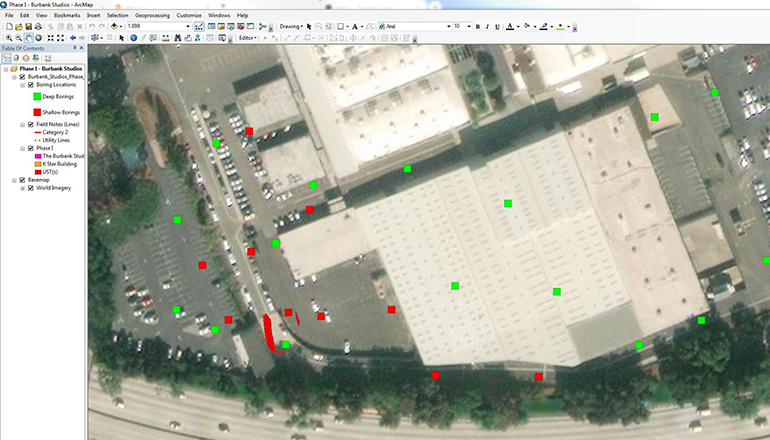Click the Deep Borings green symbol swatch

(37, 97)
